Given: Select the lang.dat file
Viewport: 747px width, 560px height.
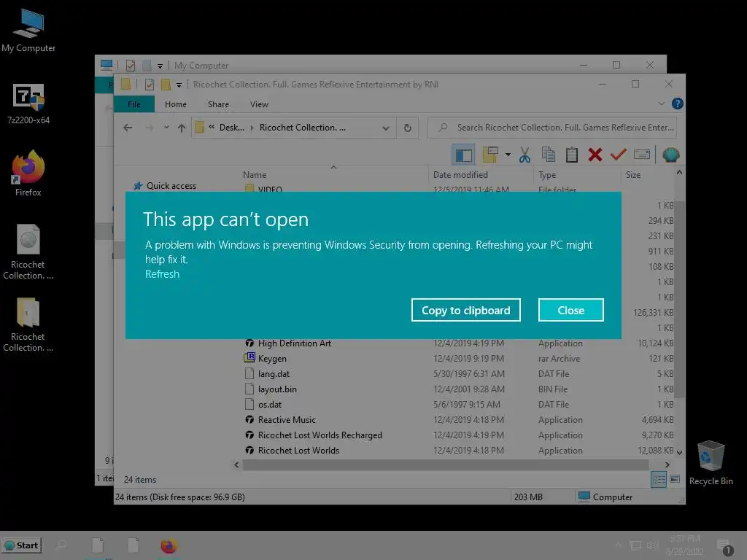Looking at the screenshot, I should tap(274, 374).
